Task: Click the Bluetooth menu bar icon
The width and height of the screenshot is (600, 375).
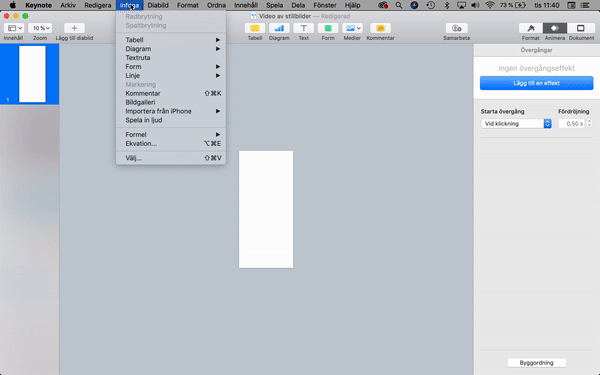Action: 447,5
